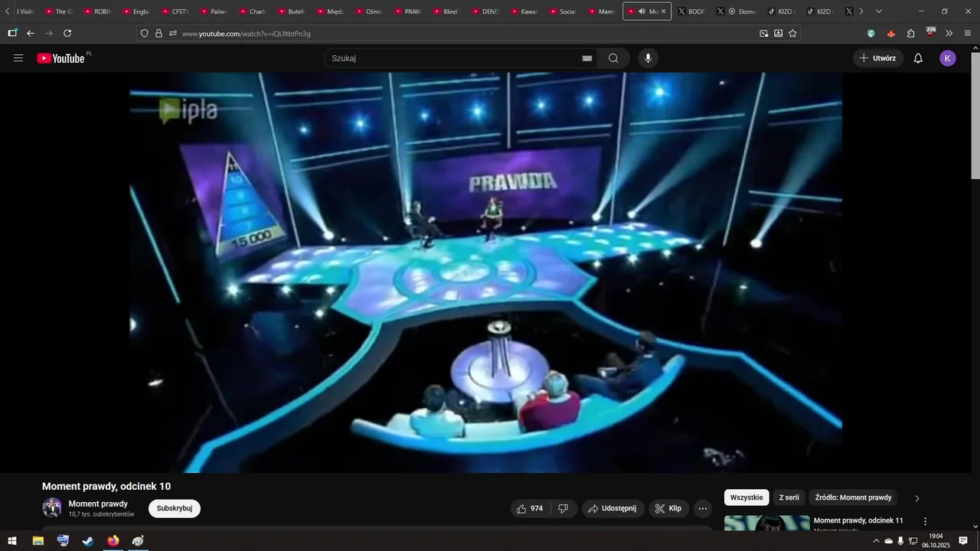
Task: Reload the page
Action: pyautogui.click(x=67, y=33)
